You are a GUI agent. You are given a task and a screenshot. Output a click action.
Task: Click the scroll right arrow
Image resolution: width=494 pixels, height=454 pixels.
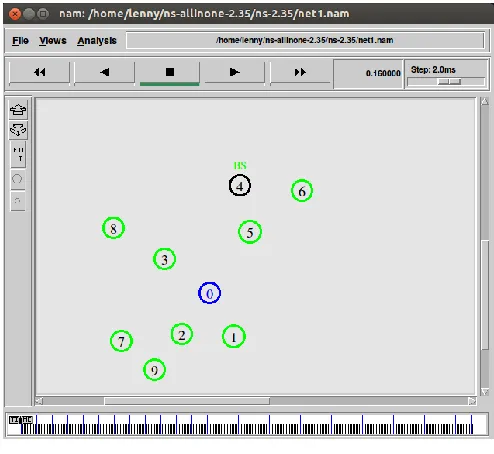pyautogui.click(x=472, y=401)
